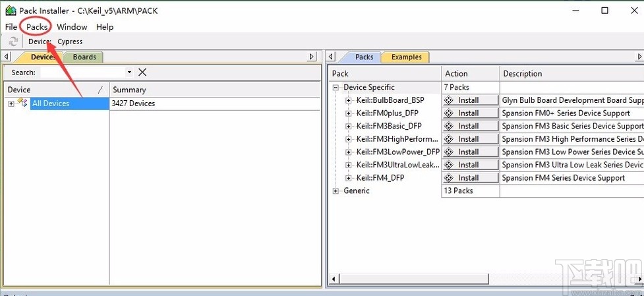This screenshot has width=644, height=296.
Task: Open the Help menu
Action: pos(105,26)
